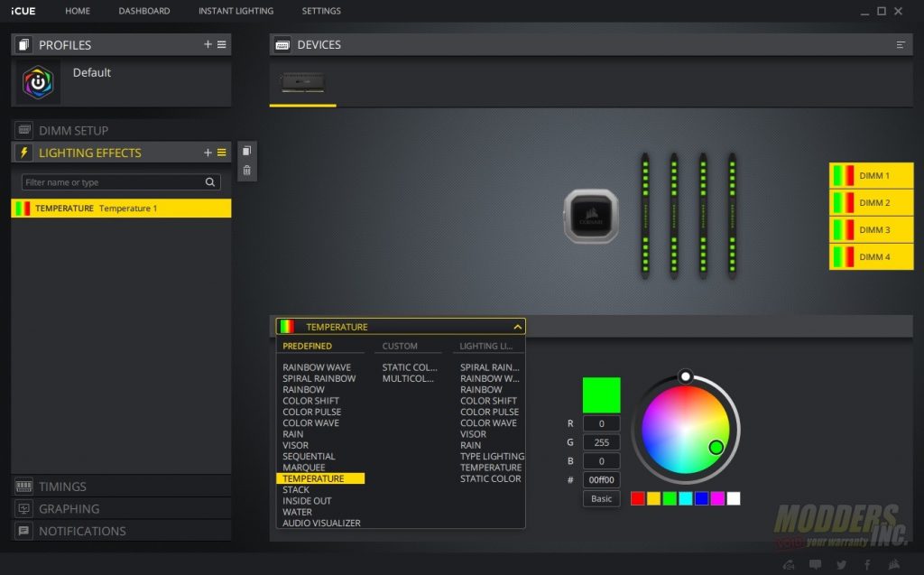
Task: Open Facebook link in footer
Action: [x=867, y=564]
